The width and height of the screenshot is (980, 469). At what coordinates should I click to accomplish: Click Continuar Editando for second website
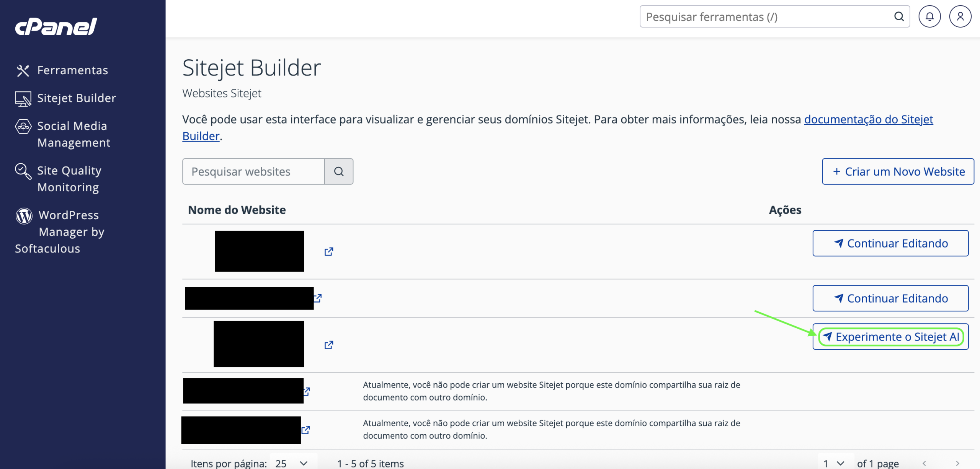[890, 298]
